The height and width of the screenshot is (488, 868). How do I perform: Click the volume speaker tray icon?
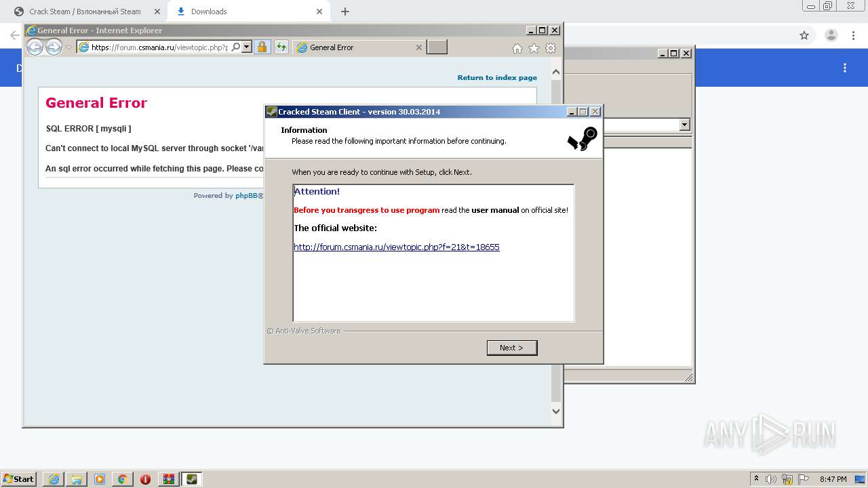click(771, 479)
